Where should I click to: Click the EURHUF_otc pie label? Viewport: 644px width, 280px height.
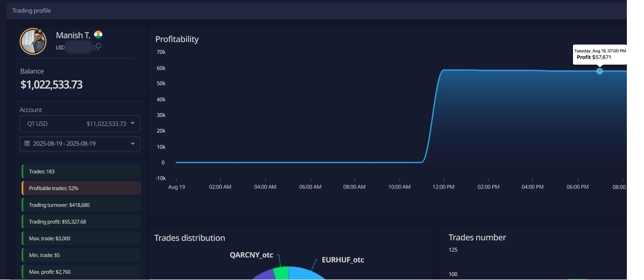(x=343, y=260)
